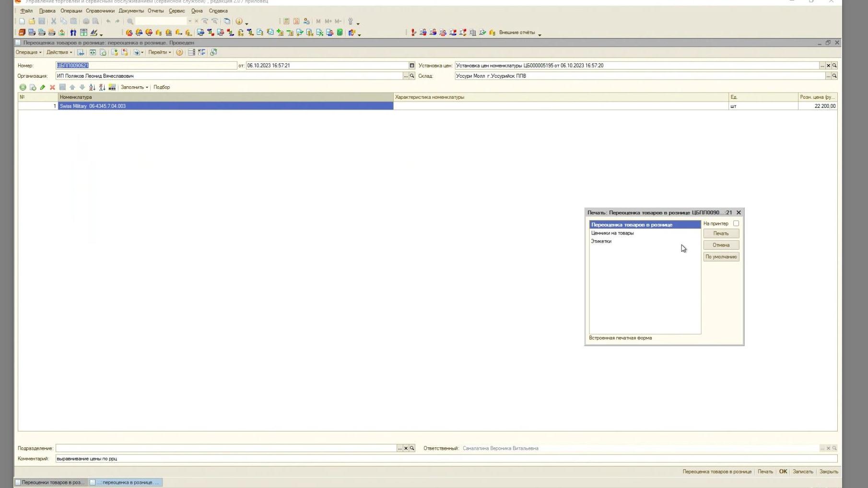Screen dimensions: 868x488
Task: Select Ценники на товары in print list
Action: point(645,233)
